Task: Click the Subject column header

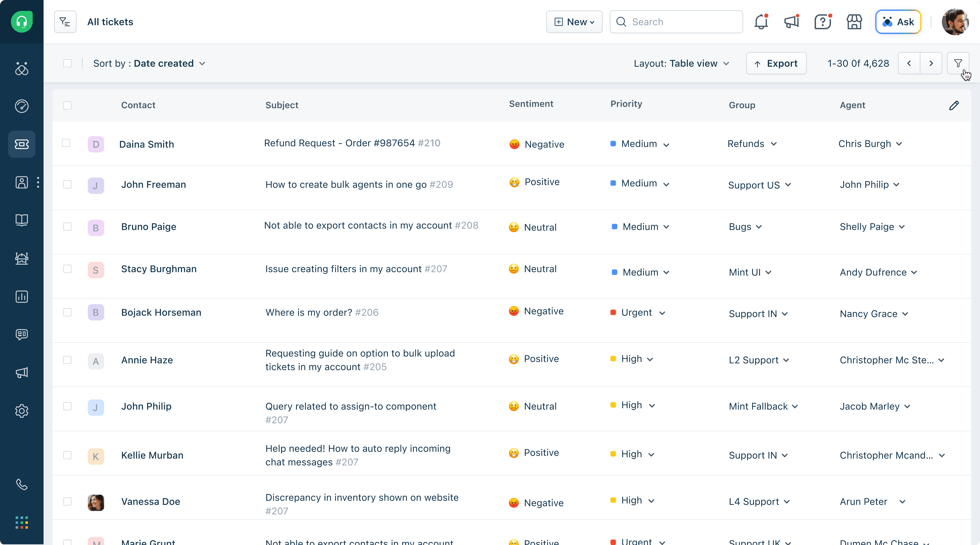Action: (282, 105)
